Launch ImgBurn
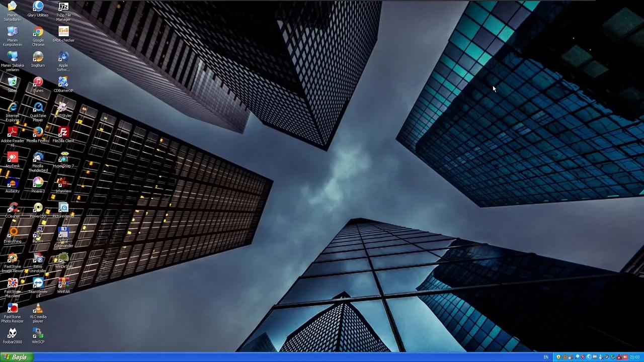This screenshot has width=644, height=362. click(x=38, y=58)
